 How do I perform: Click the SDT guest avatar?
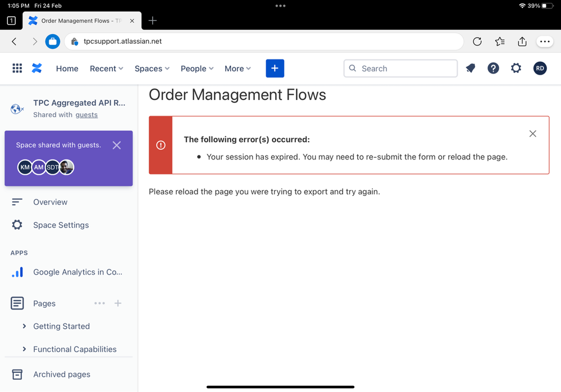coord(52,167)
